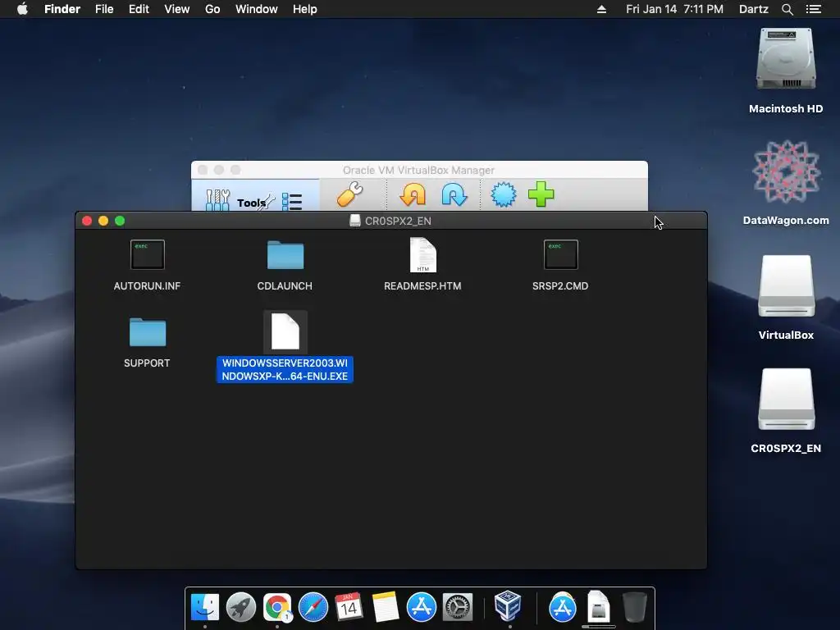Click the eject icon in the menu bar
The width and height of the screenshot is (840, 630).
[601, 9]
